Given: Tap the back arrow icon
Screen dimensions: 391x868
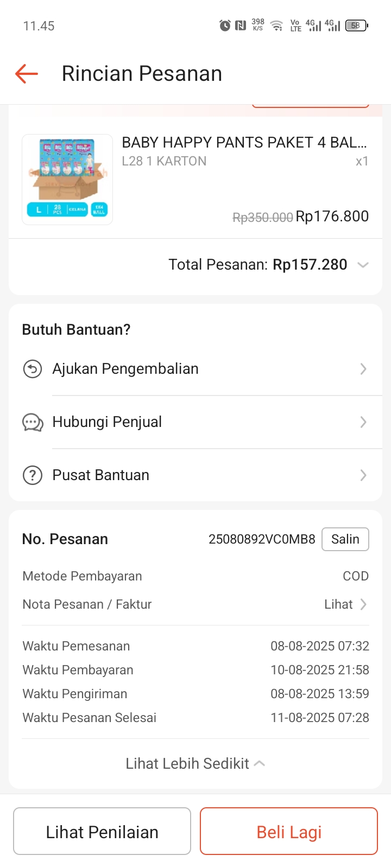Looking at the screenshot, I should [x=27, y=74].
